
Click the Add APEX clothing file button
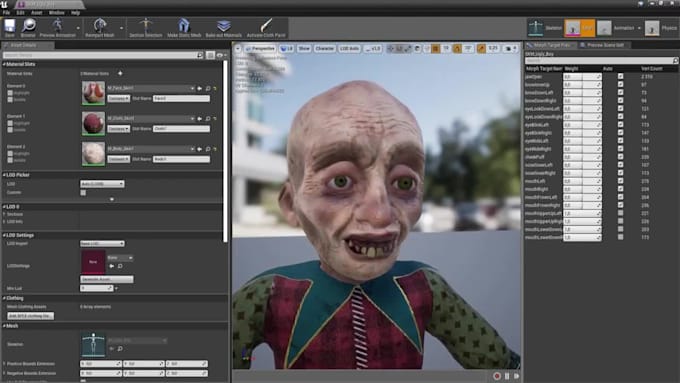(31, 316)
